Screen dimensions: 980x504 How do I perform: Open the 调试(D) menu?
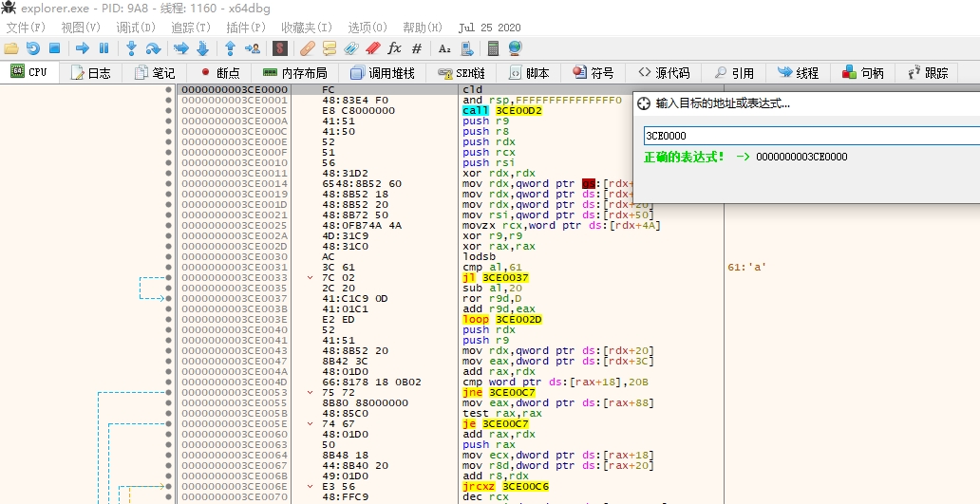pyautogui.click(x=135, y=28)
